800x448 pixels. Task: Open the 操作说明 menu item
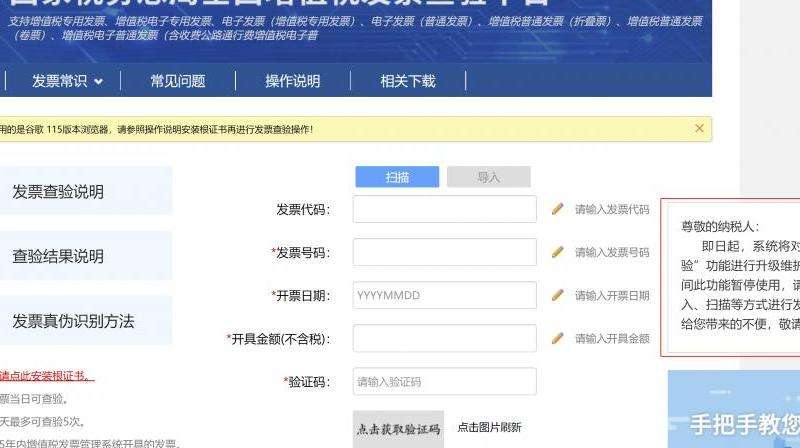pyautogui.click(x=292, y=81)
